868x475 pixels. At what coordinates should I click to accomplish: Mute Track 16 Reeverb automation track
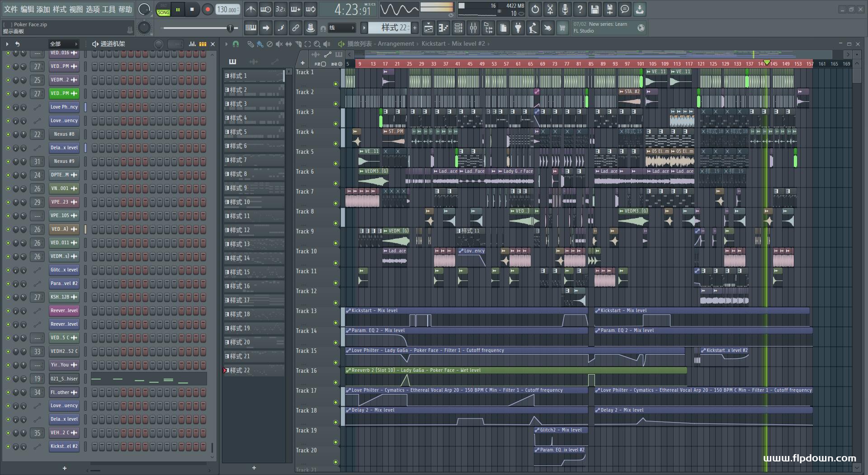click(335, 382)
